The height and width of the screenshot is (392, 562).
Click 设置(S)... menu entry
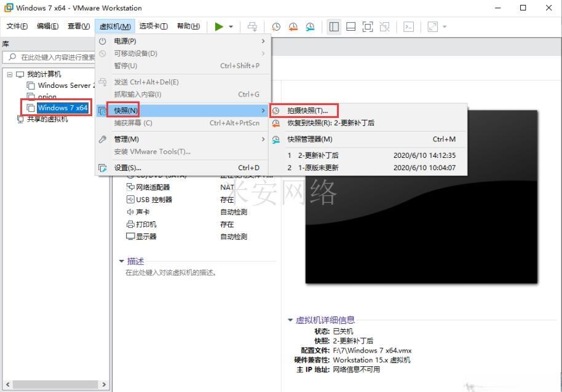[x=183, y=168]
